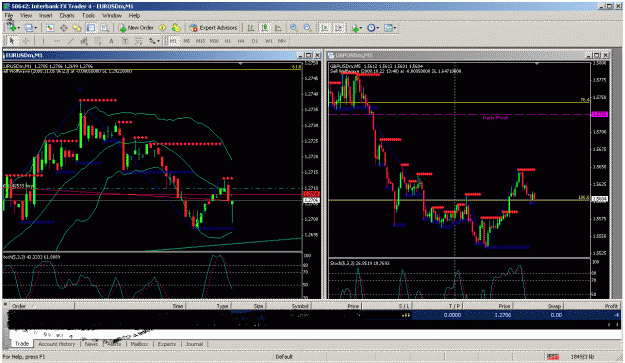The width and height of the screenshot is (625, 363).
Task: Expand the Templates dropdown arrow
Action: pos(395,28)
